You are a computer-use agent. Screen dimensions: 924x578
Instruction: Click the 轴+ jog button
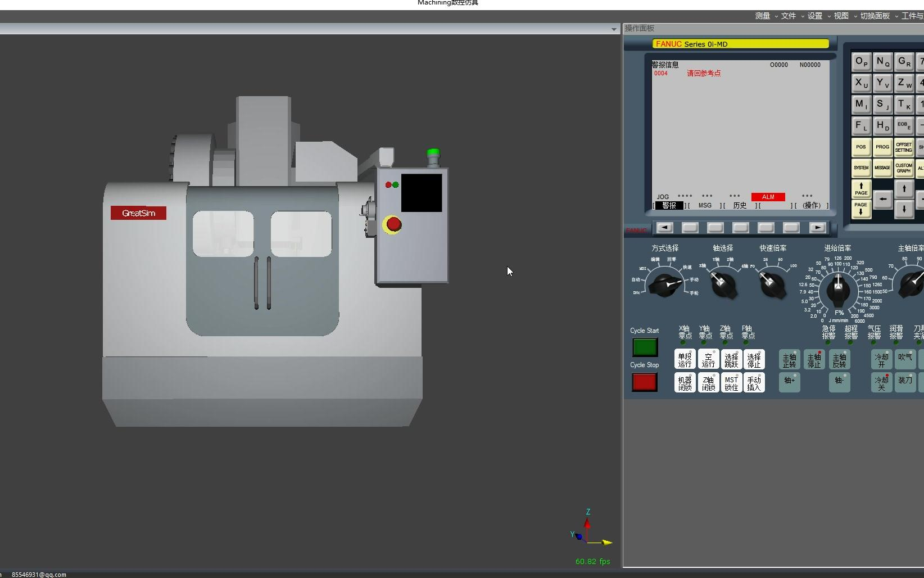pos(790,381)
